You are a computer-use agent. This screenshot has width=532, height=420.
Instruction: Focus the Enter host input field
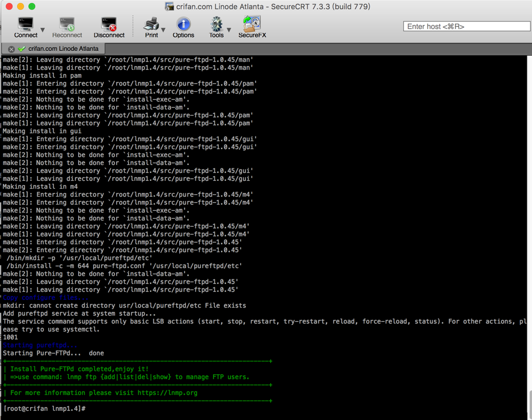coord(466,27)
